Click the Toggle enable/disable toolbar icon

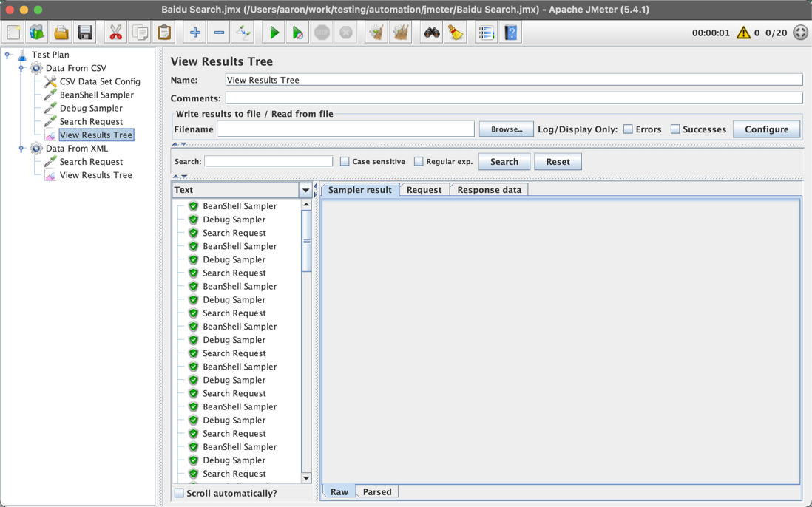click(243, 33)
